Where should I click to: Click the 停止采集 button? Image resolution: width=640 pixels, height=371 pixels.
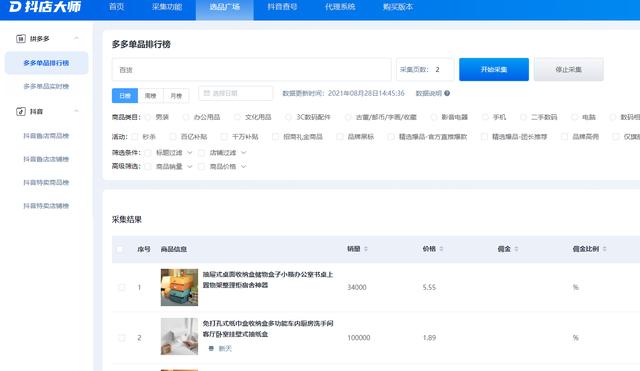click(x=569, y=69)
